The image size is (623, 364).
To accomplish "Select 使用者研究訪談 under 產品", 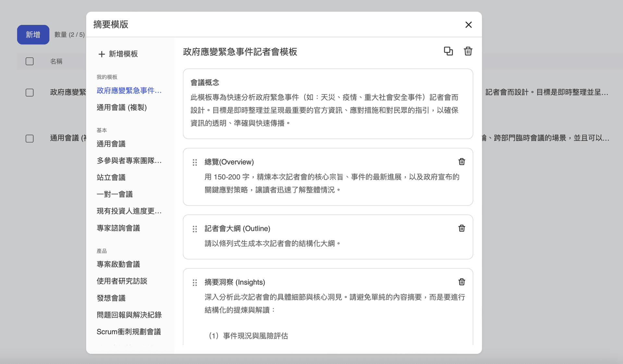I will point(122,281).
